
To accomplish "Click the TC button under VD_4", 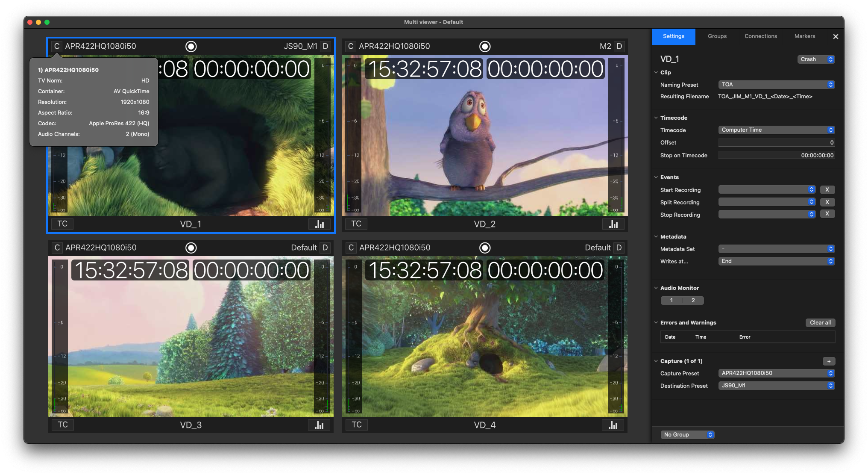I will pos(357,425).
